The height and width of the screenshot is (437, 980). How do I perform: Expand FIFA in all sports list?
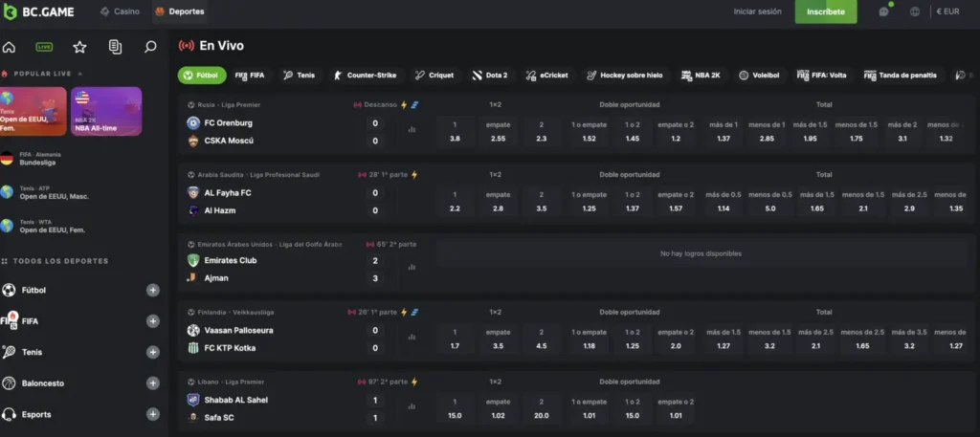click(153, 321)
